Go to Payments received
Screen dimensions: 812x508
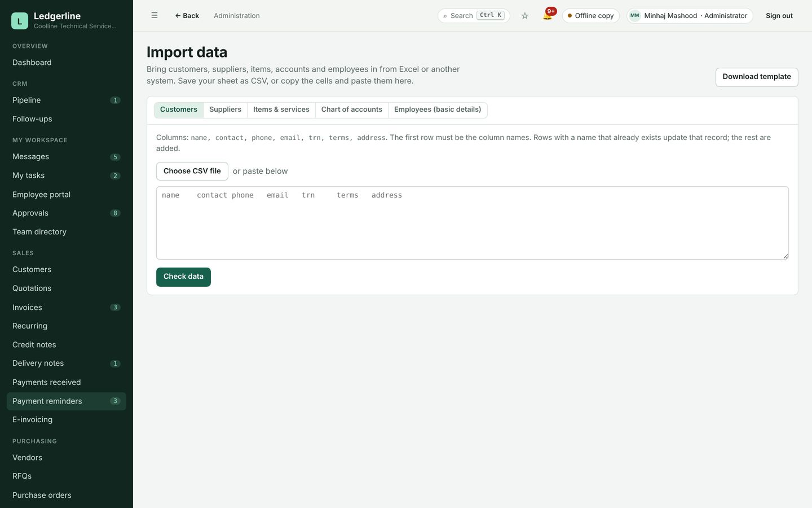tap(67, 383)
